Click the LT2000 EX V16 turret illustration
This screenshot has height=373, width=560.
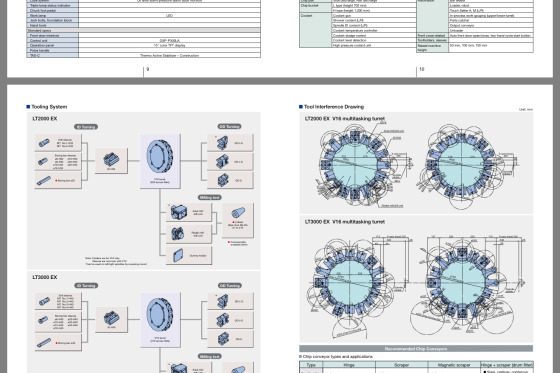[x=160, y=157]
